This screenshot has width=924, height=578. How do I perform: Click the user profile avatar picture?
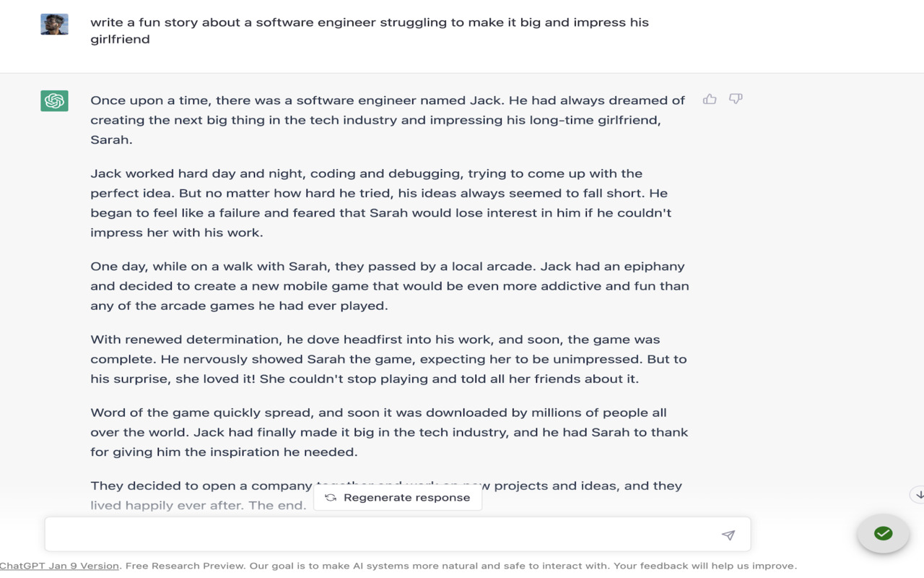click(x=54, y=24)
